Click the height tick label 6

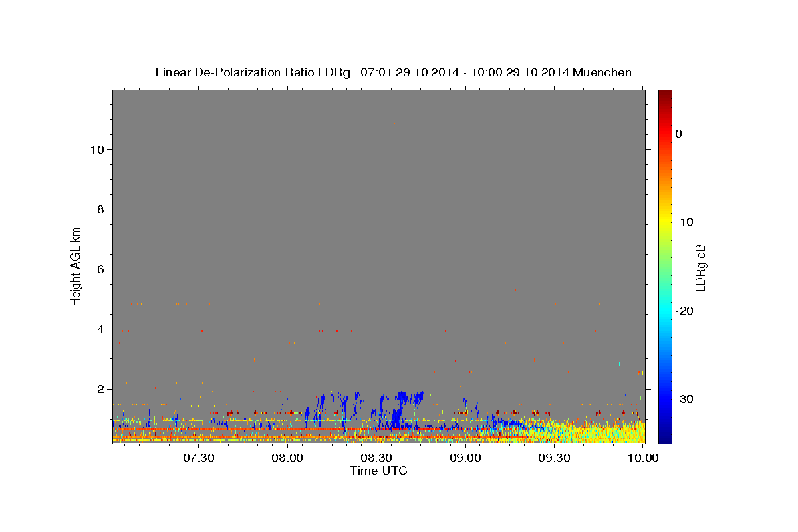point(100,269)
